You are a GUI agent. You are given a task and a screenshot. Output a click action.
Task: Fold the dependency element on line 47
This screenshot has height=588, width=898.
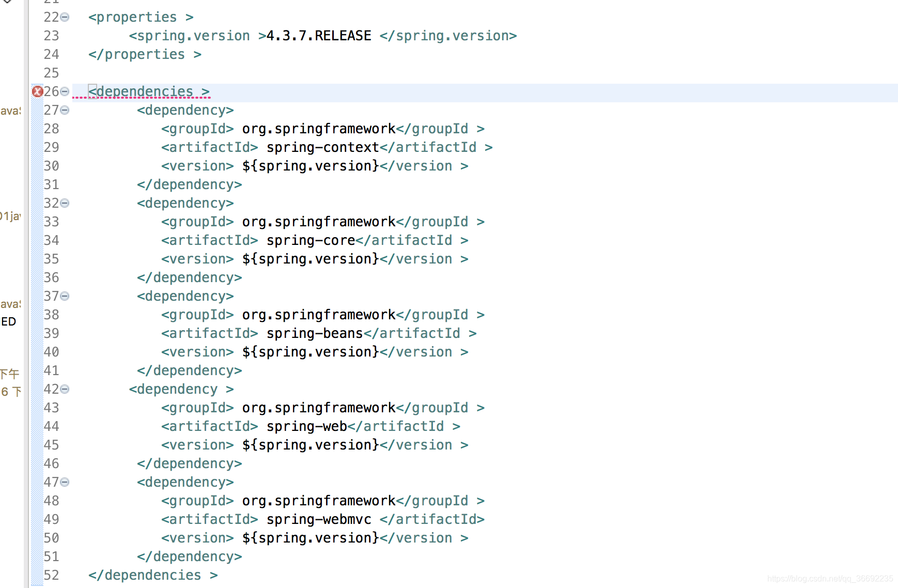[65, 483]
